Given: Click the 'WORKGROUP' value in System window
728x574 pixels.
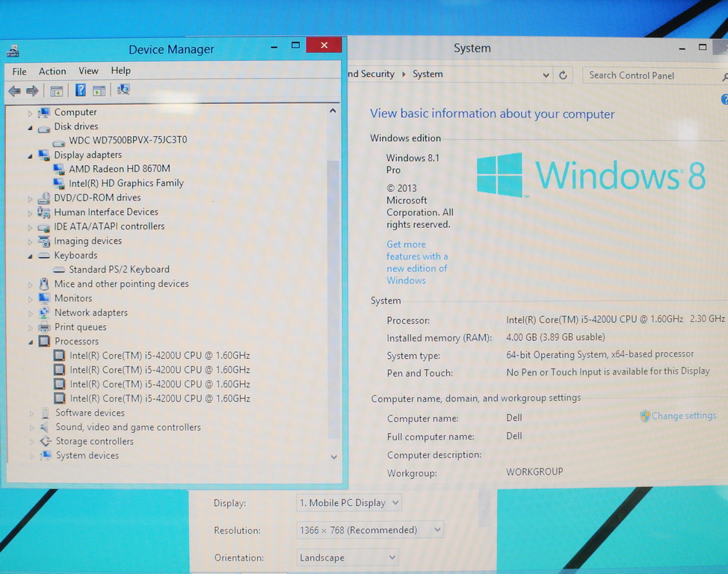Looking at the screenshot, I should 534,472.
